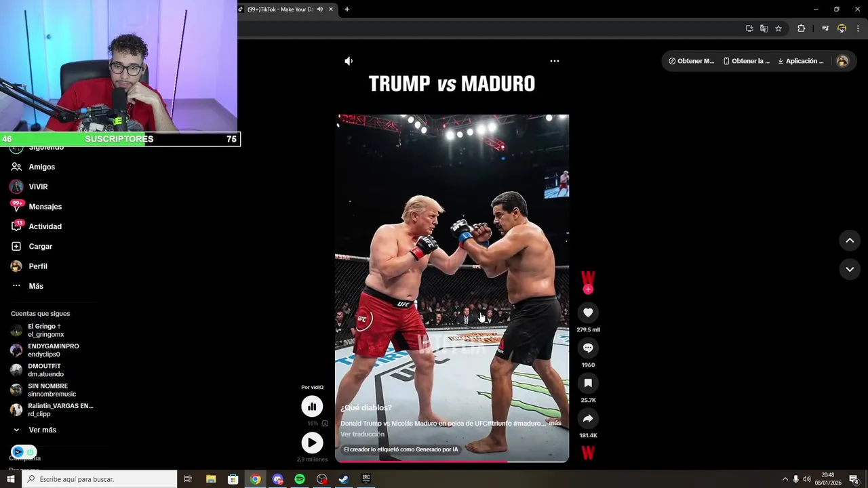868x488 pixels.
Task: Open the video options three-dot menu
Action: [x=554, y=61]
